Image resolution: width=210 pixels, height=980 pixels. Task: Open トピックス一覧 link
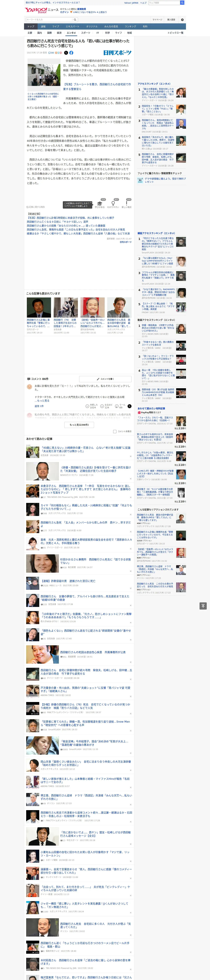(175, 33)
